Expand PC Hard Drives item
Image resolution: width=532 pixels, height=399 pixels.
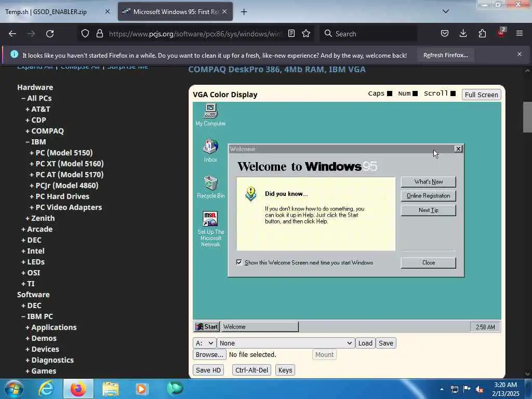(59, 196)
